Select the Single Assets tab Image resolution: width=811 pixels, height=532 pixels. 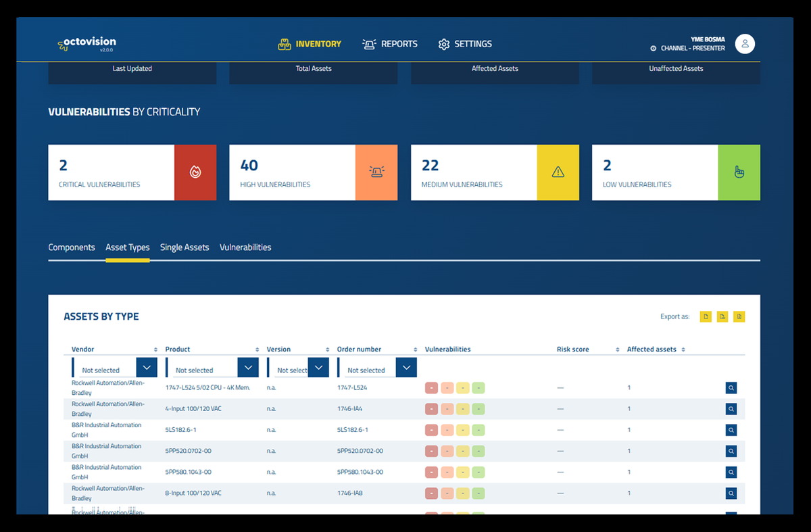(185, 247)
